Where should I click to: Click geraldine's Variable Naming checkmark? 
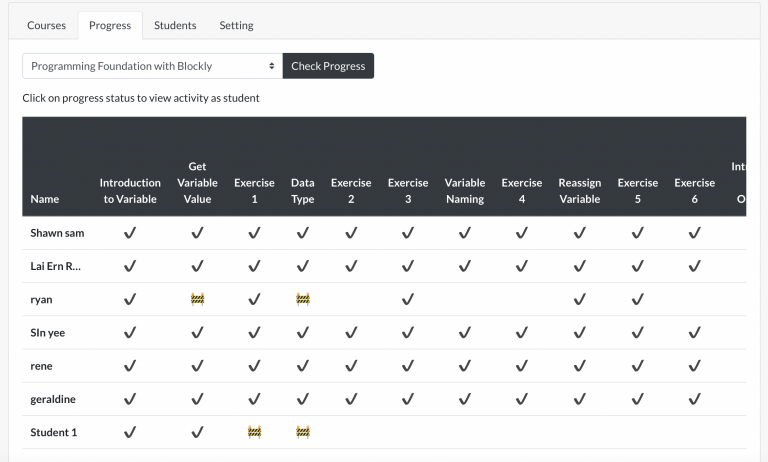464,399
